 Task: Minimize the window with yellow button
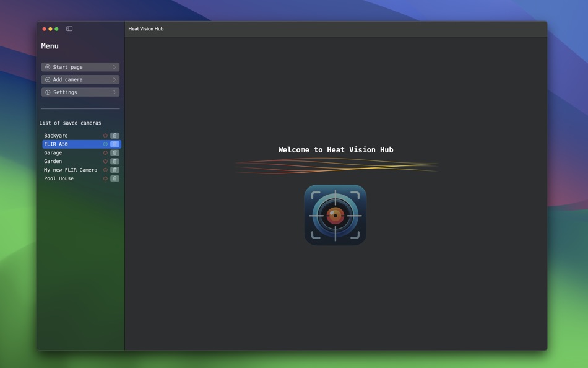[x=50, y=29]
